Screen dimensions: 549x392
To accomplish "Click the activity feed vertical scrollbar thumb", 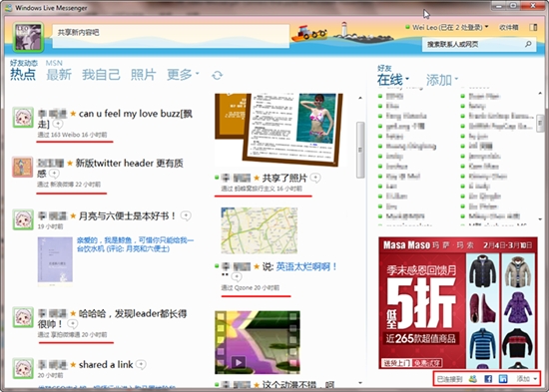I will pos(360,150).
